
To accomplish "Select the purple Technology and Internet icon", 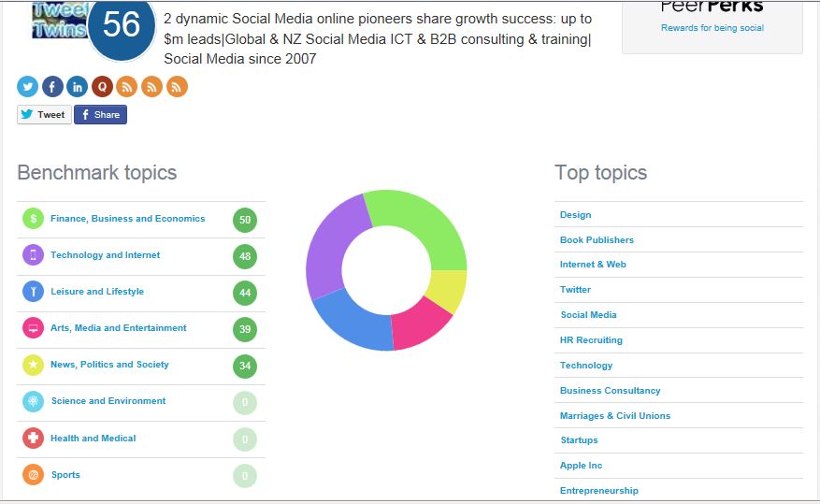I will coord(33,255).
